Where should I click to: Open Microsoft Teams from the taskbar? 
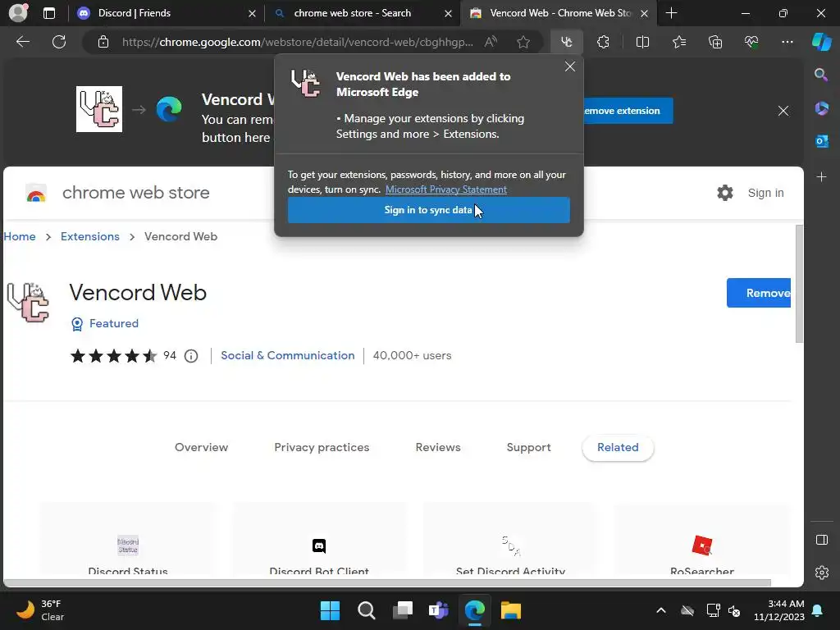click(x=438, y=610)
